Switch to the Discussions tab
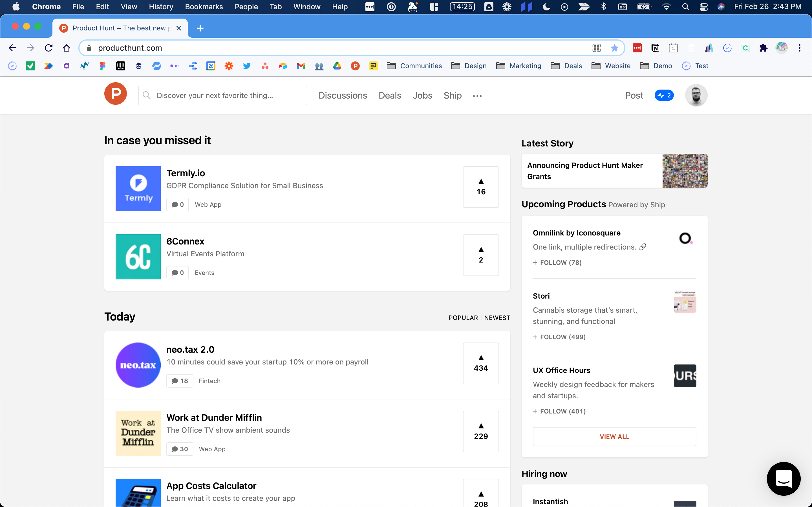812x507 pixels. pos(343,95)
